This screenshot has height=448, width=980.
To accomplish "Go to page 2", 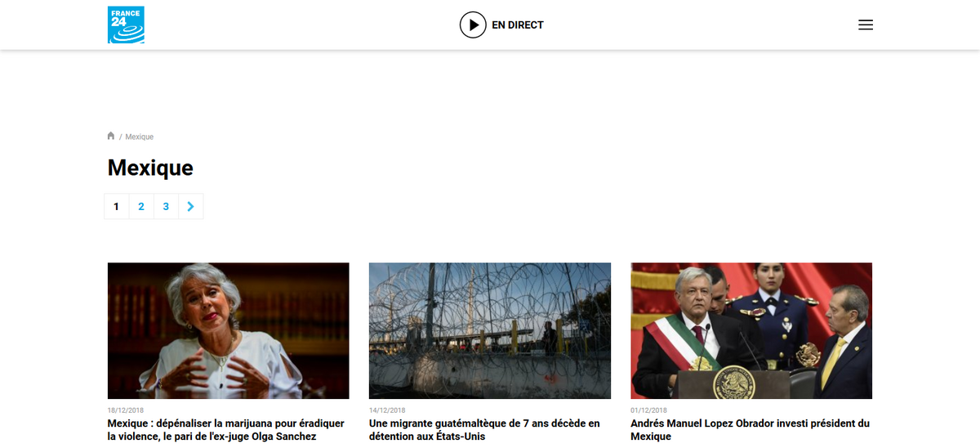I will [x=141, y=207].
